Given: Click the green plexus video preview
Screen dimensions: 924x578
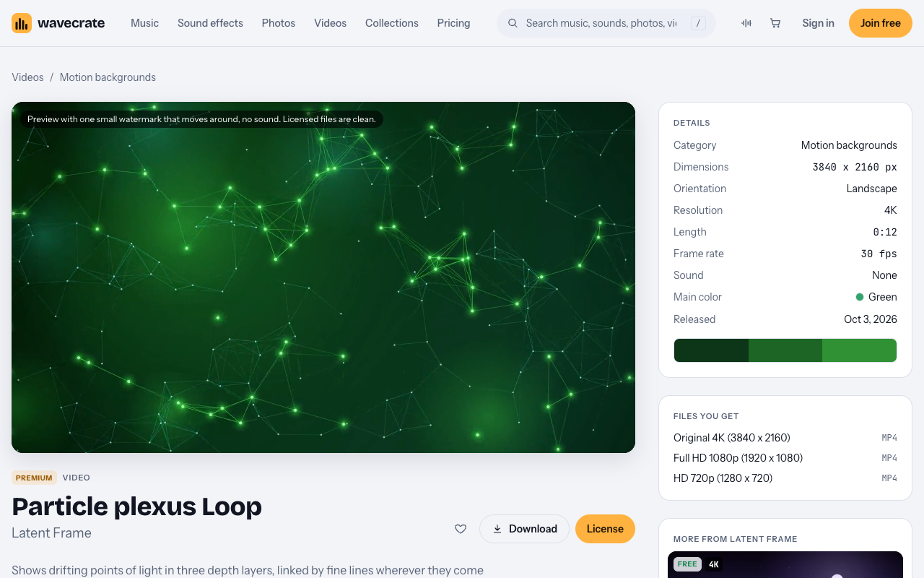Looking at the screenshot, I should [323, 277].
